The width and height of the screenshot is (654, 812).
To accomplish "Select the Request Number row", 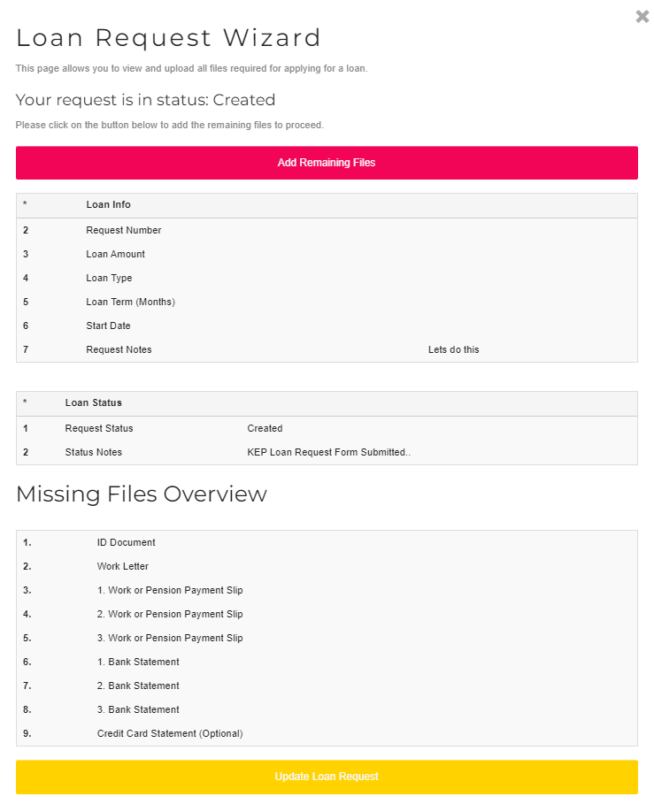I will [124, 230].
